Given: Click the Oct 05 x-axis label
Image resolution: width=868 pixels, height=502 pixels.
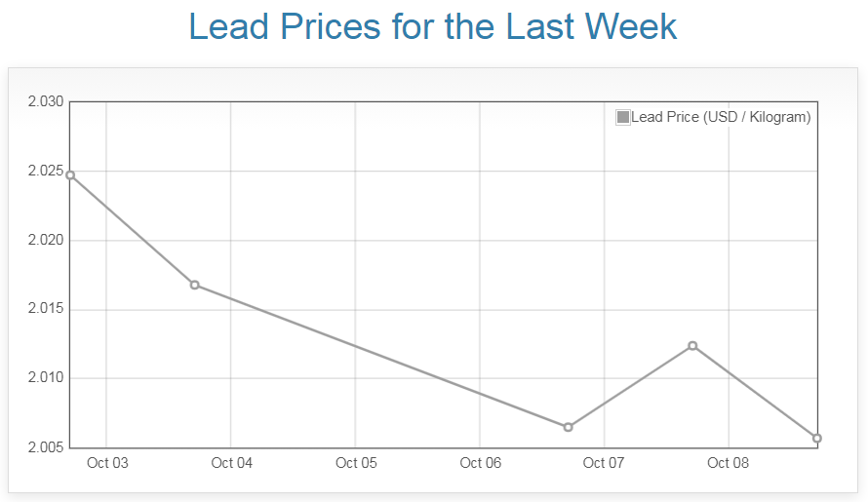Looking at the screenshot, I should point(356,463).
